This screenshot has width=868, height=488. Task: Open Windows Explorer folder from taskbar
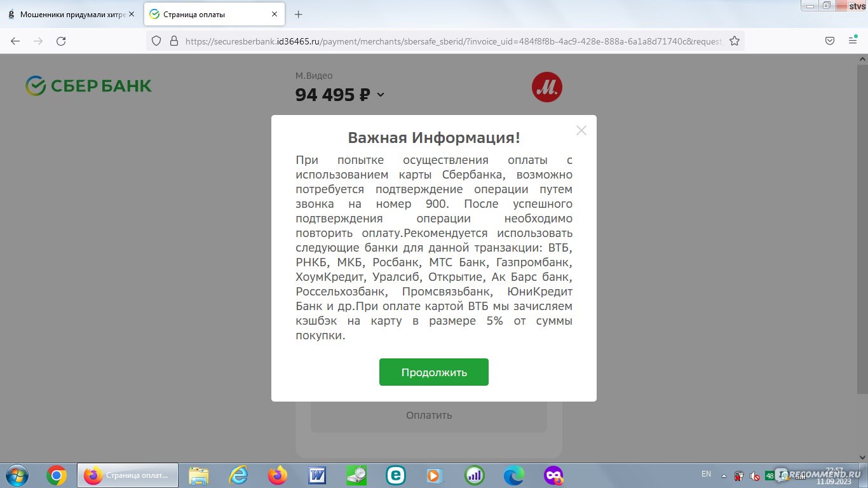point(199,475)
